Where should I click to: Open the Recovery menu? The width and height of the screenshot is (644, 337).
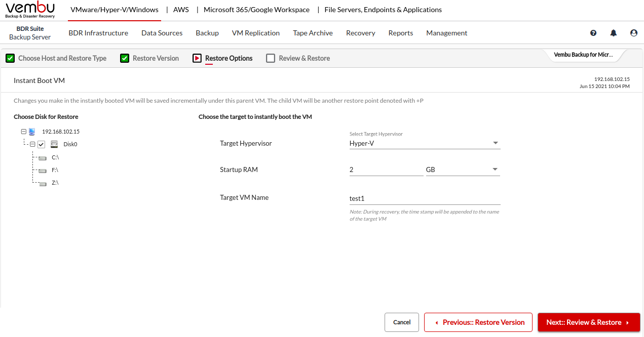[x=360, y=33]
